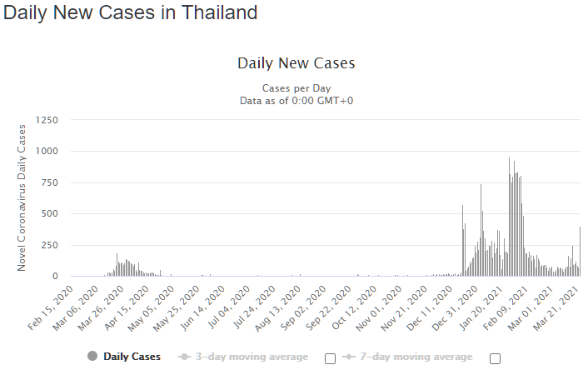Enable the 3-day moving average checkbox
The image size is (588, 370).
[330, 358]
